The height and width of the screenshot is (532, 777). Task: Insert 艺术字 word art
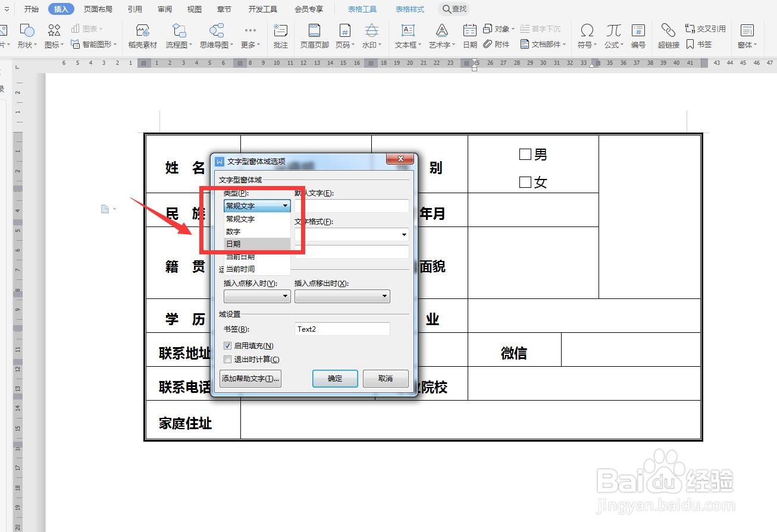coord(442,36)
